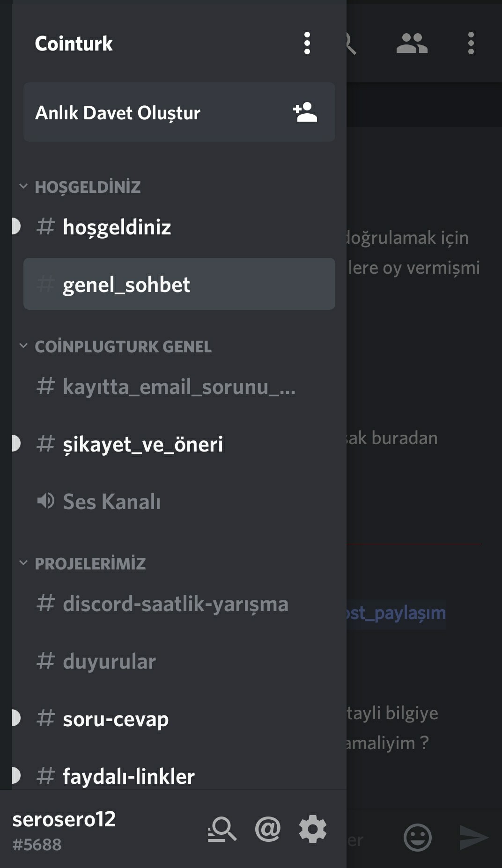Tap the serosero12 username panel
Viewport: 502px width, 868px height.
click(x=64, y=829)
